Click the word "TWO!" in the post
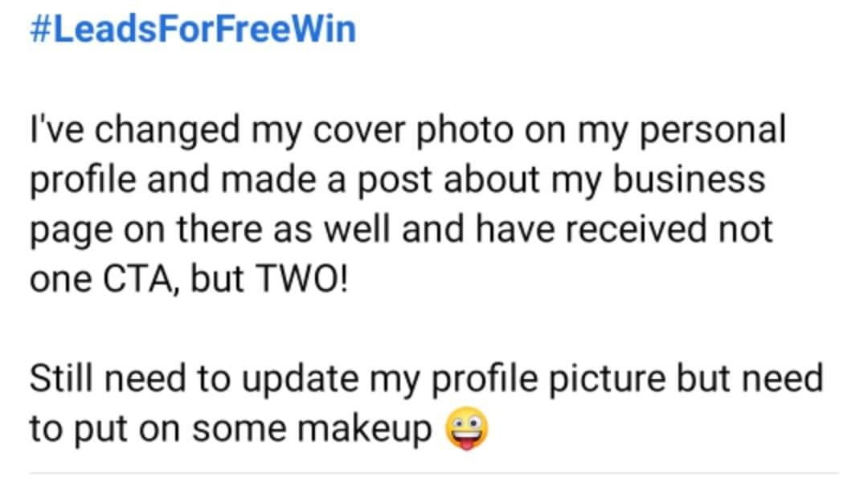 (x=301, y=278)
